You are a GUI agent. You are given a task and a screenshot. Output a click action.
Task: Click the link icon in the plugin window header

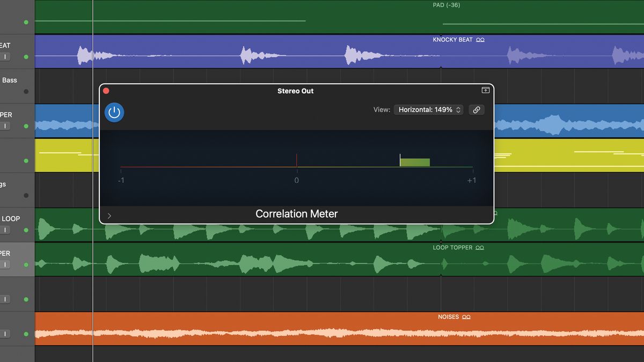point(477,109)
